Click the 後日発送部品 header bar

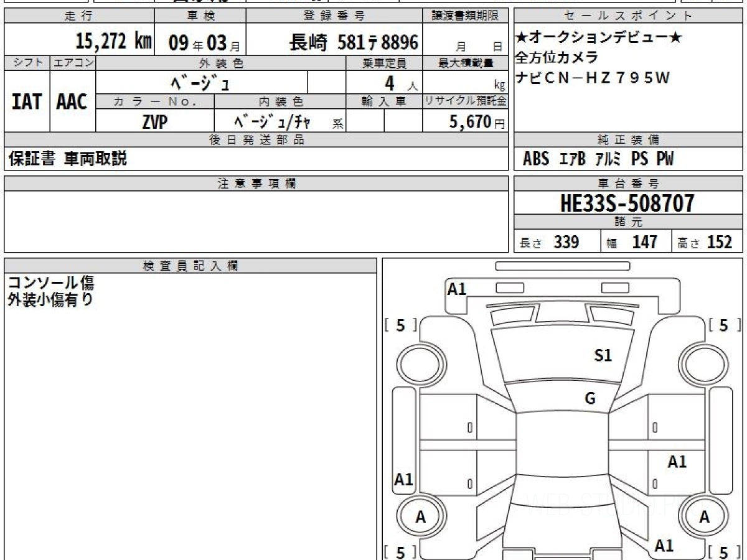pyautogui.click(x=256, y=140)
